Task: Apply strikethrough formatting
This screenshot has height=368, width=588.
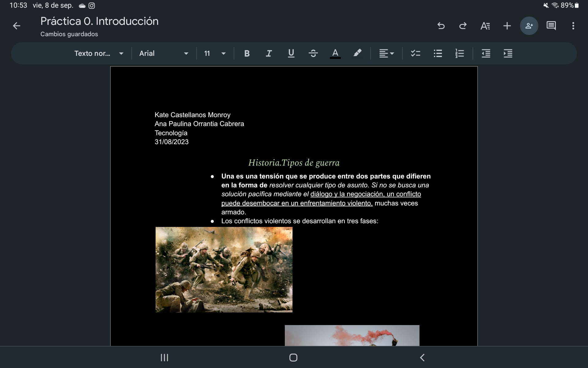Action: point(313,53)
